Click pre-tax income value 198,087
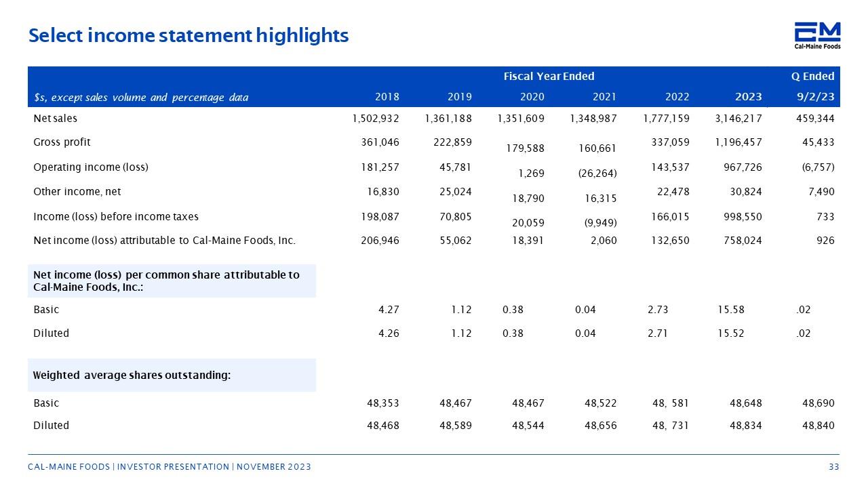Viewport: 868px width, 488px height. [381, 217]
